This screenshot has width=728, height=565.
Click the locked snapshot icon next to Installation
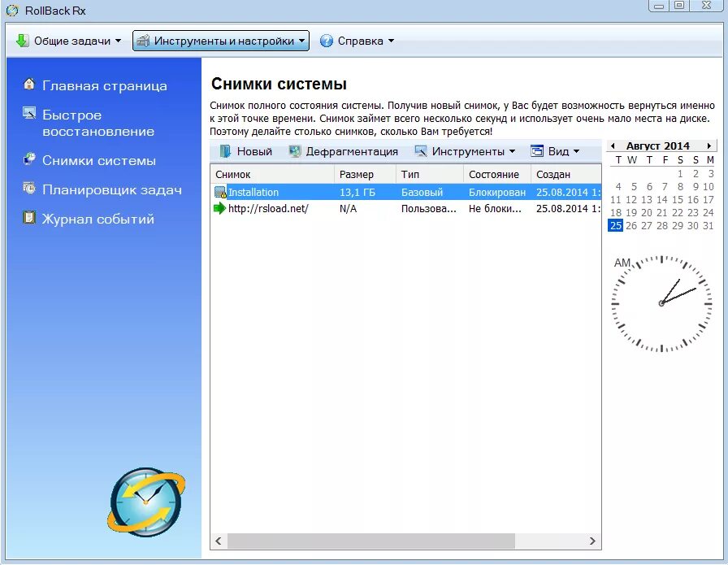pyautogui.click(x=220, y=192)
